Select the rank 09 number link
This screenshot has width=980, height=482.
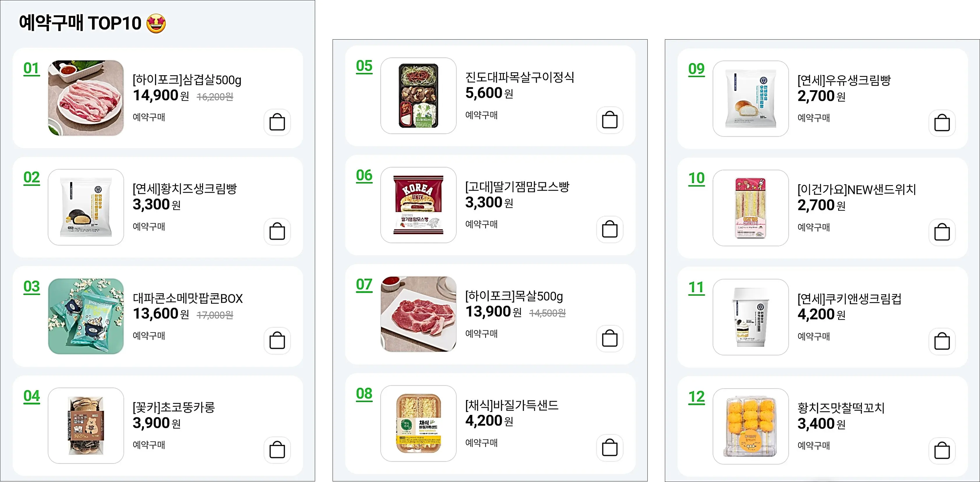[697, 69]
